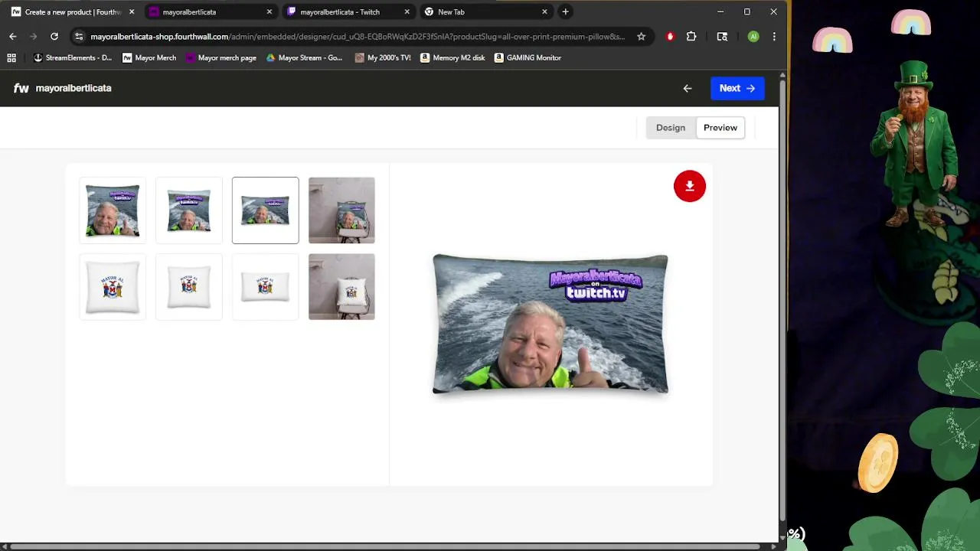This screenshot has height=551, width=980.
Task: Open Memory M2 disk bookmark
Action: [x=452, y=57]
